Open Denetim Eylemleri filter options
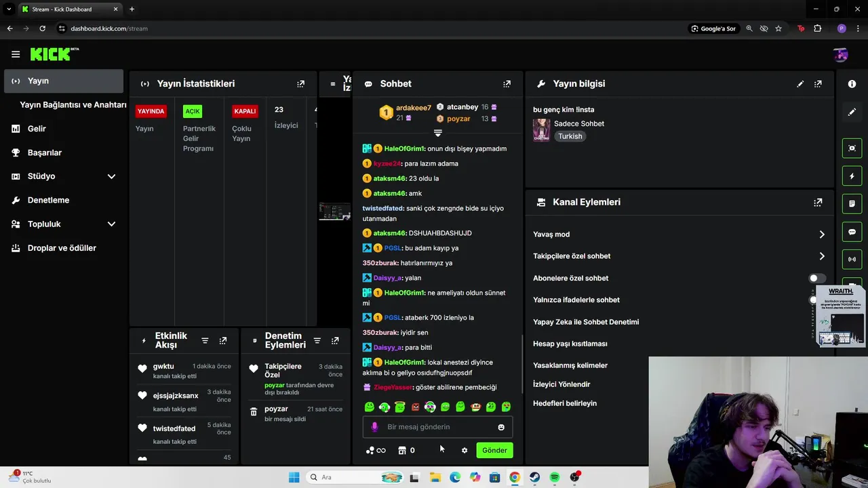The width and height of the screenshot is (868, 488). [317, 340]
